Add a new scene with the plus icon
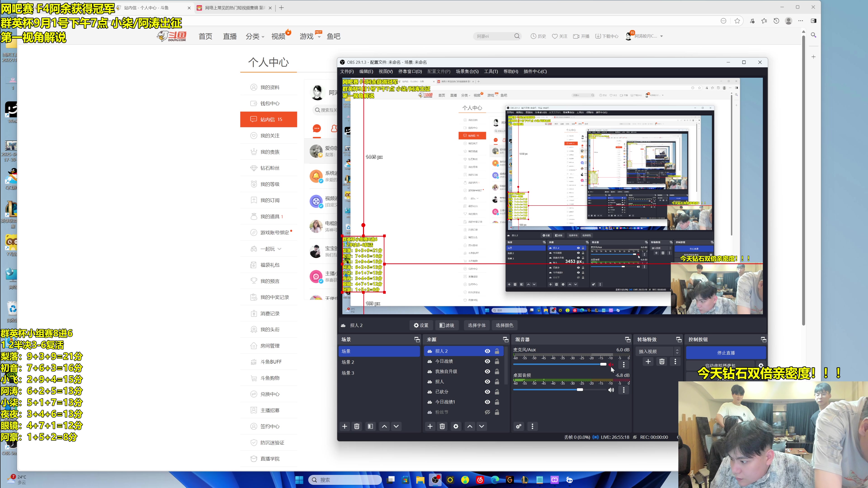Image resolution: width=868 pixels, height=488 pixels. click(x=344, y=426)
